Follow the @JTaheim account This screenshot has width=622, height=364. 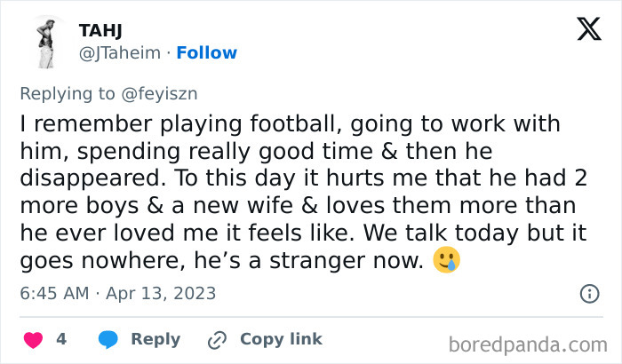[206, 53]
